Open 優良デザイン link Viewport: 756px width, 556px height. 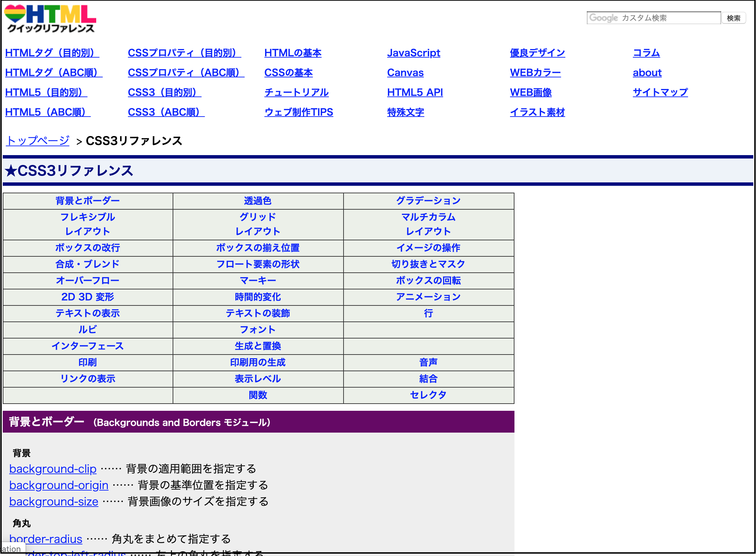(538, 53)
